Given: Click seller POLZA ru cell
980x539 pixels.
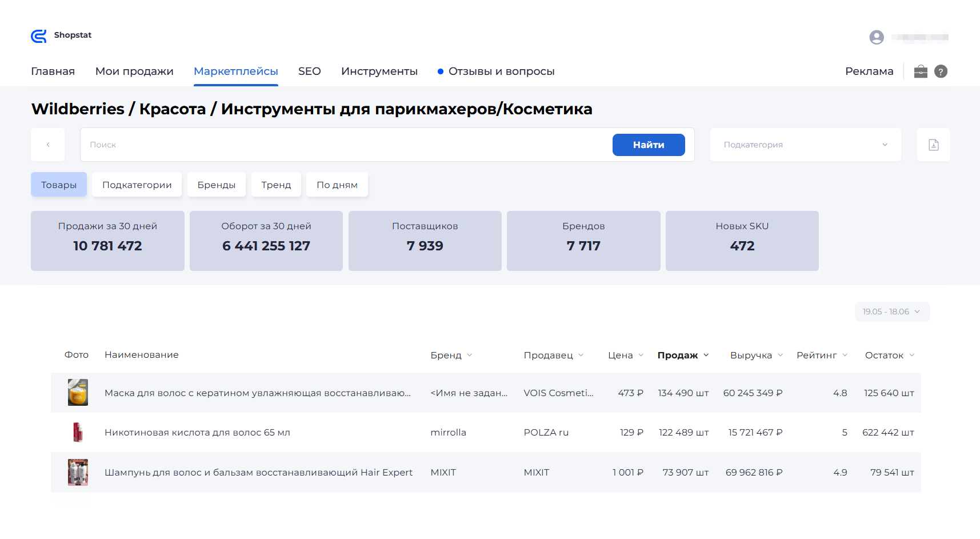Looking at the screenshot, I should pyautogui.click(x=546, y=432).
